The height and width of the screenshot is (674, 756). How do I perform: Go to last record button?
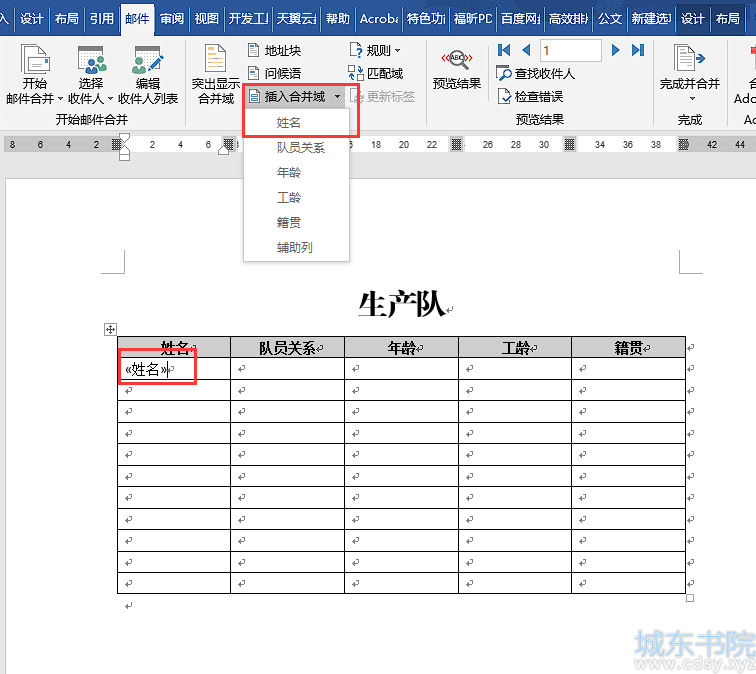(x=638, y=50)
